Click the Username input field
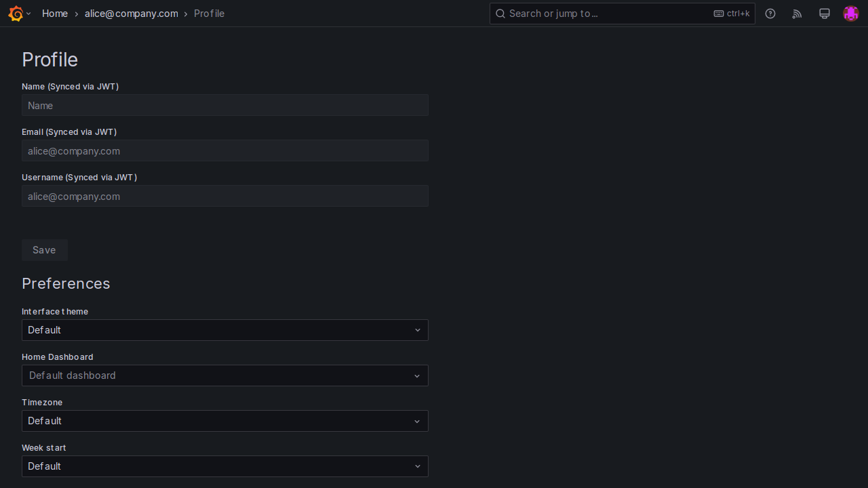Image resolution: width=868 pixels, height=488 pixels. [x=225, y=196]
